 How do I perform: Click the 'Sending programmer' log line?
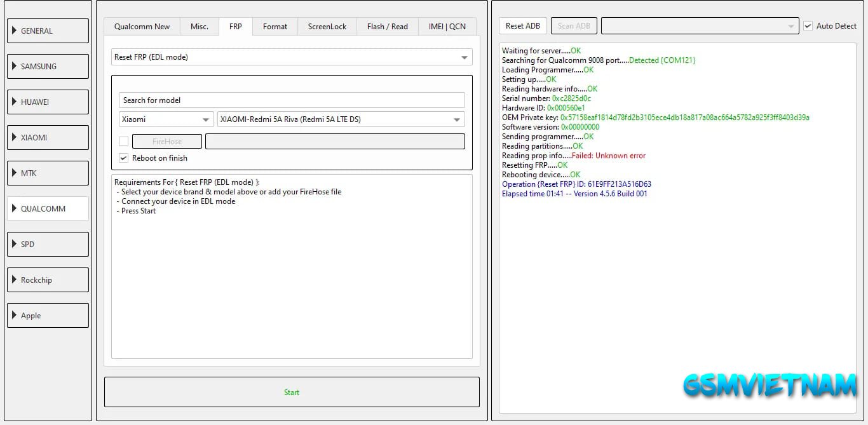(548, 137)
